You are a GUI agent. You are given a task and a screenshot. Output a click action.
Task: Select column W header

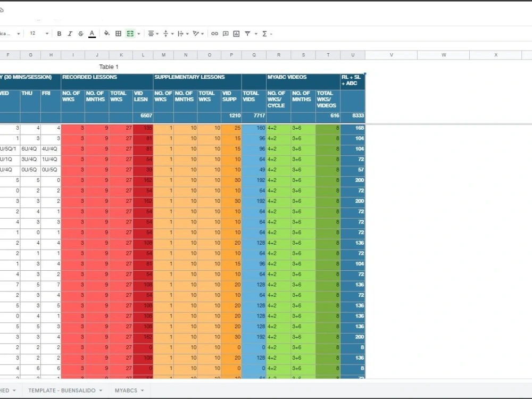pyautogui.click(x=444, y=55)
